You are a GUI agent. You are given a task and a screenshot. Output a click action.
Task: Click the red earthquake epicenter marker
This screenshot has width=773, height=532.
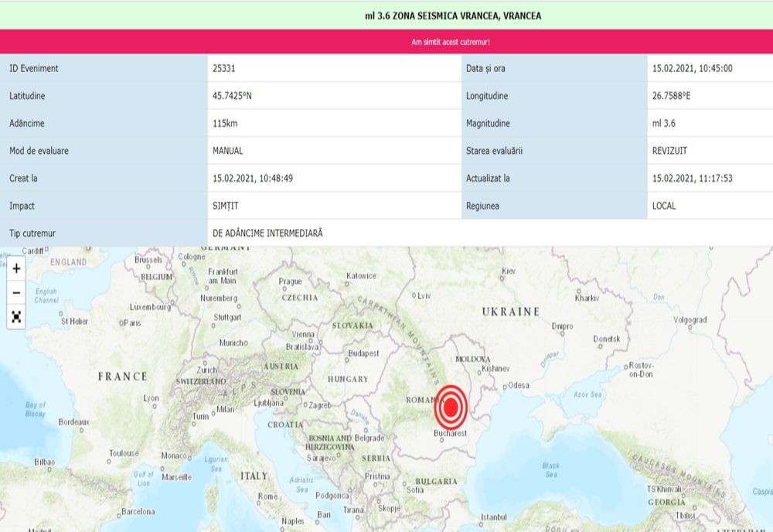[451, 407]
